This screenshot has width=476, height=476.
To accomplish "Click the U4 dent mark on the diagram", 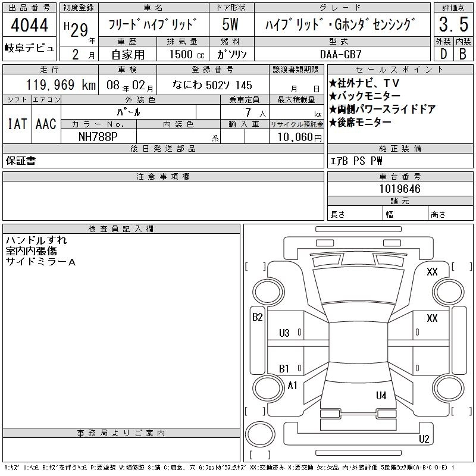I will (x=381, y=395).
